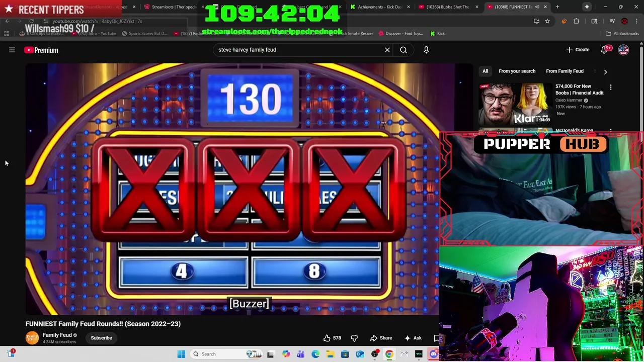Open the Chrome profile avatar

[624, 21]
